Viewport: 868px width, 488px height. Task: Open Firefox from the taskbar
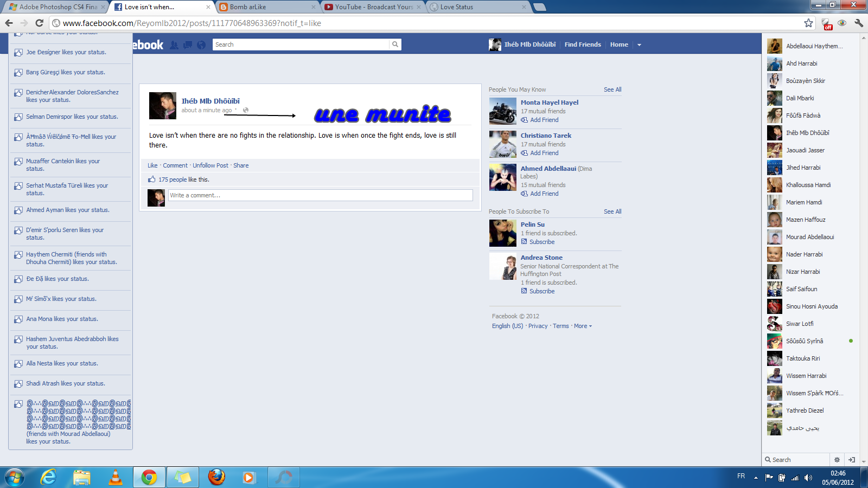(216, 477)
